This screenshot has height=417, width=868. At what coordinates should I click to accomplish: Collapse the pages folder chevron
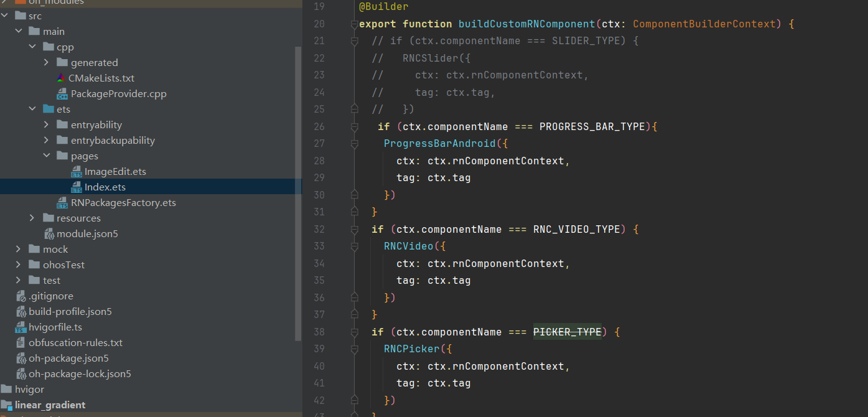47,156
